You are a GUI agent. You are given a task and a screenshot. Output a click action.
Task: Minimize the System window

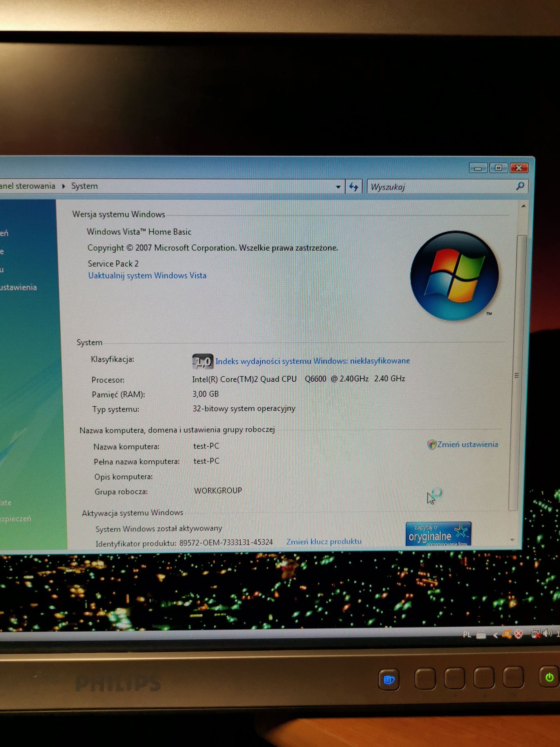pos(478,168)
